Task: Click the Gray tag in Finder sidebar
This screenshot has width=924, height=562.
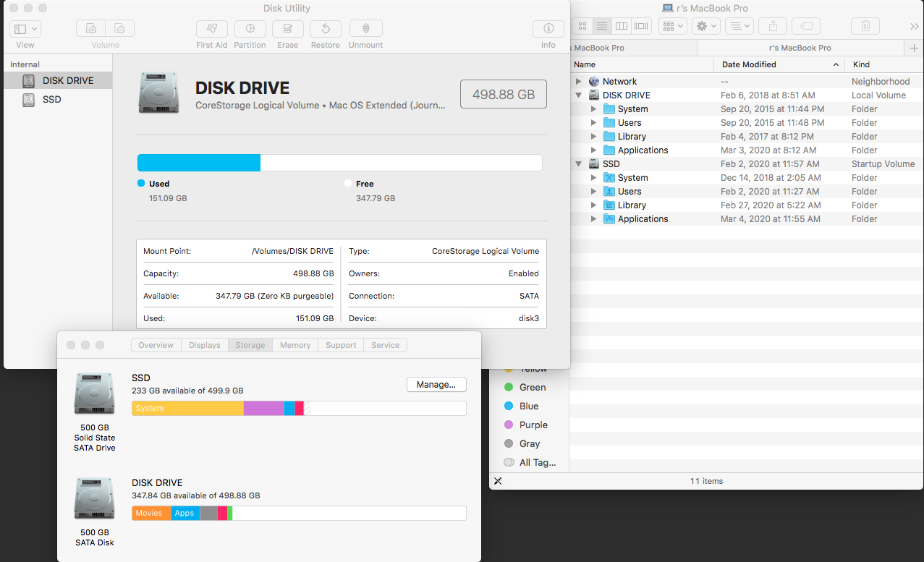Action: (x=530, y=443)
